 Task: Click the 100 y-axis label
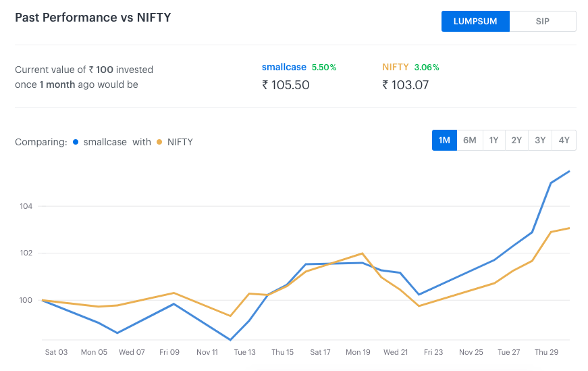26,300
